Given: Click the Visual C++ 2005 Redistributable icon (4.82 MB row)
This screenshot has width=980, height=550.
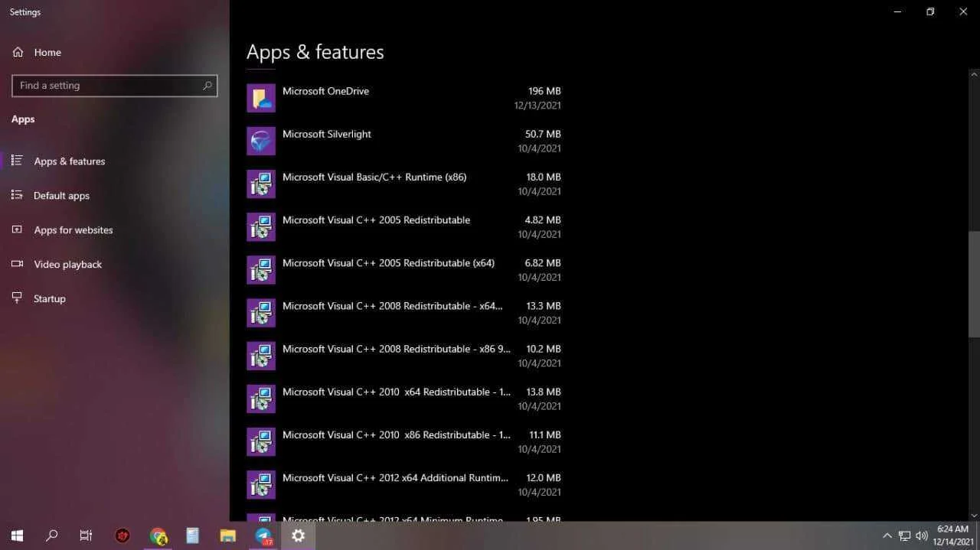Looking at the screenshot, I should tap(261, 226).
